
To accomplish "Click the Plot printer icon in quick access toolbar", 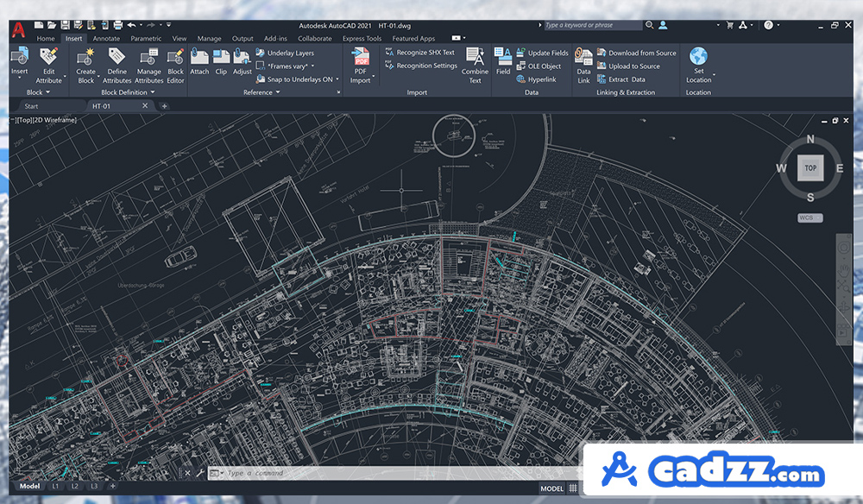I will [x=117, y=25].
